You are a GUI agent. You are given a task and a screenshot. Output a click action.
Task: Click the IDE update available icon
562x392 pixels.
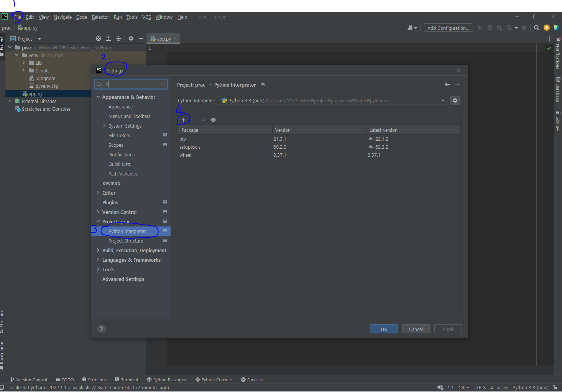pyautogui.click(x=547, y=28)
